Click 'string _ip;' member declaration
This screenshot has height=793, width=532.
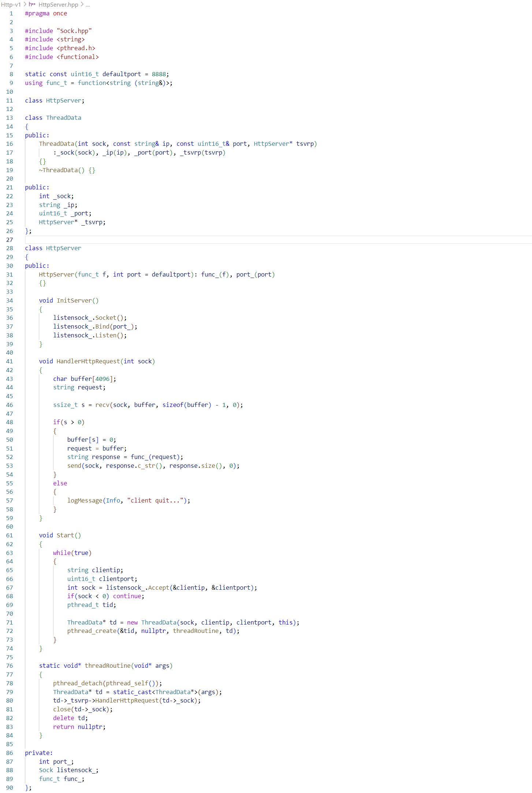pyautogui.click(x=58, y=205)
